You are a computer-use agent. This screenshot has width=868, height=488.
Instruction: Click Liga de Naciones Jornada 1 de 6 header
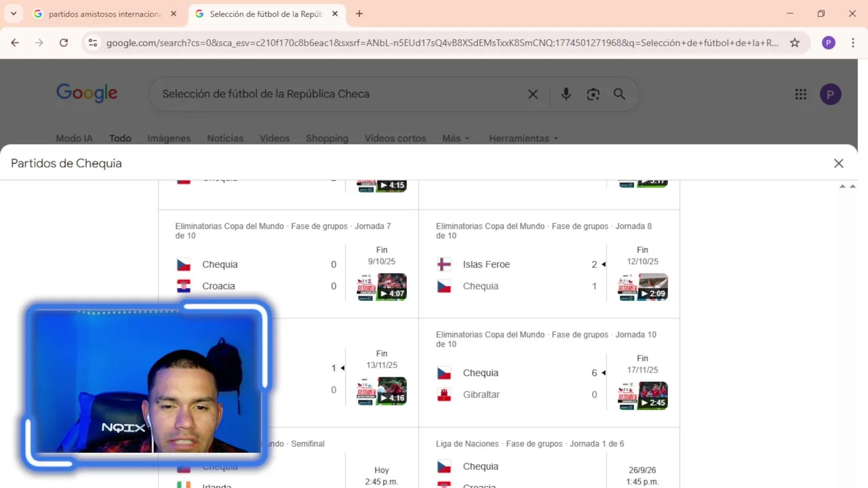530,444
